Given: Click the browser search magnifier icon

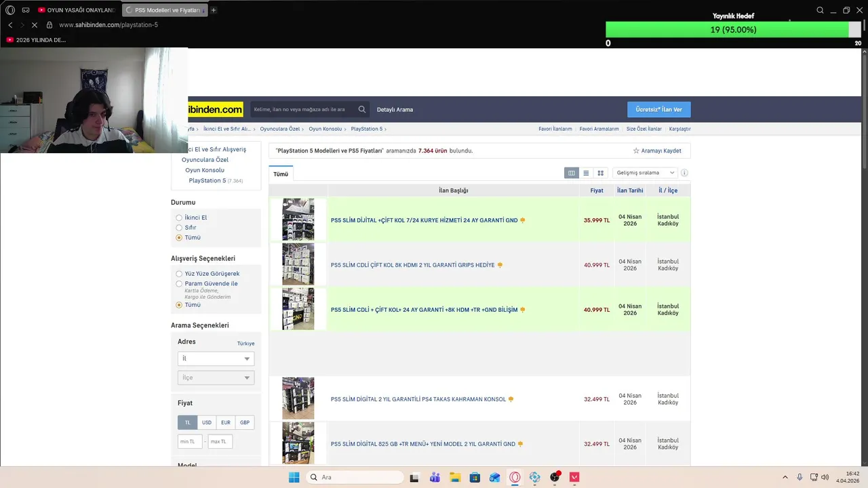Looking at the screenshot, I should (820, 10).
